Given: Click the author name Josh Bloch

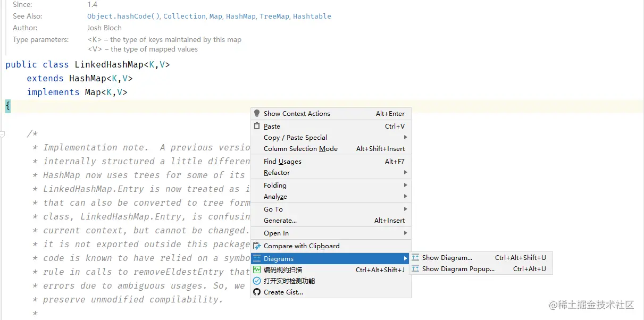Looking at the screenshot, I should click(104, 28).
